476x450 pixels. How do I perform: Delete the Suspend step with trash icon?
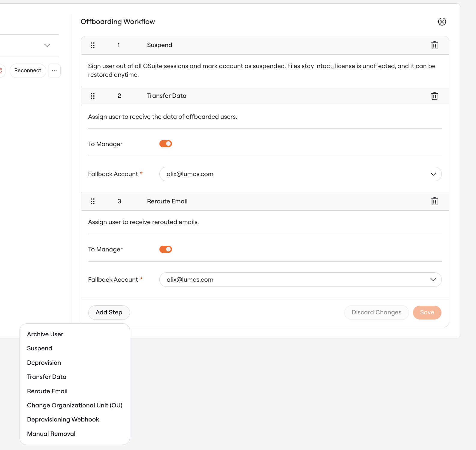[x=434, y=45]
